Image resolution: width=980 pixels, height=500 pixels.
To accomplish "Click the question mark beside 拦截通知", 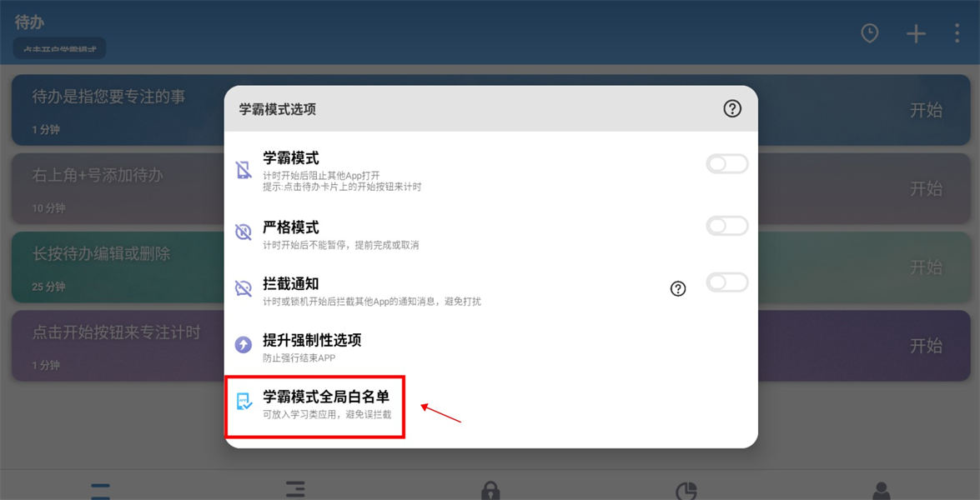I will point(678,288).
